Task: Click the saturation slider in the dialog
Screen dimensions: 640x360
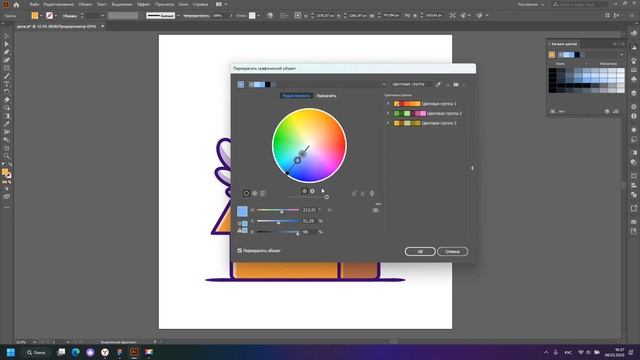Action: (278, 221)
